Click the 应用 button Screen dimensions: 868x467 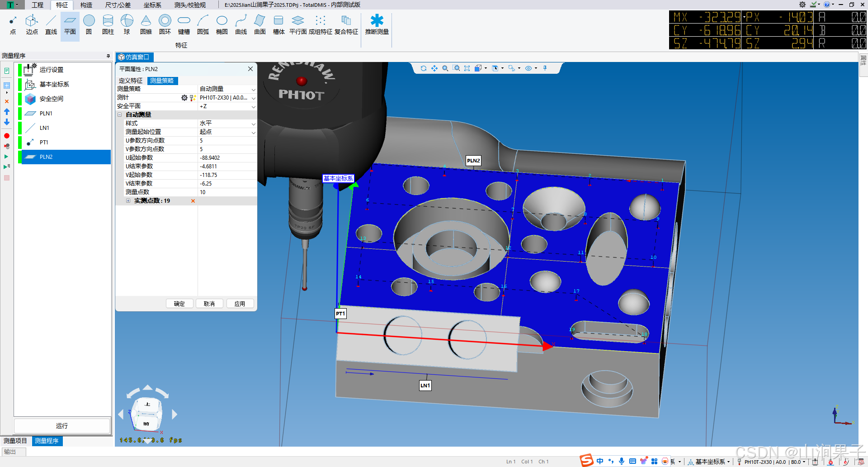pos(240,304)
